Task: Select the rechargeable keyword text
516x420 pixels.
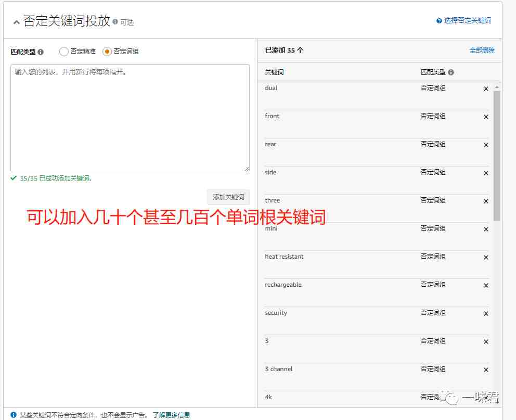Action: point(283,285)
